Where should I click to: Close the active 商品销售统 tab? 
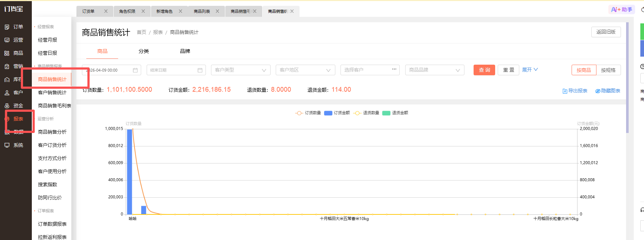pyautogui.click(x=292, y=11)
